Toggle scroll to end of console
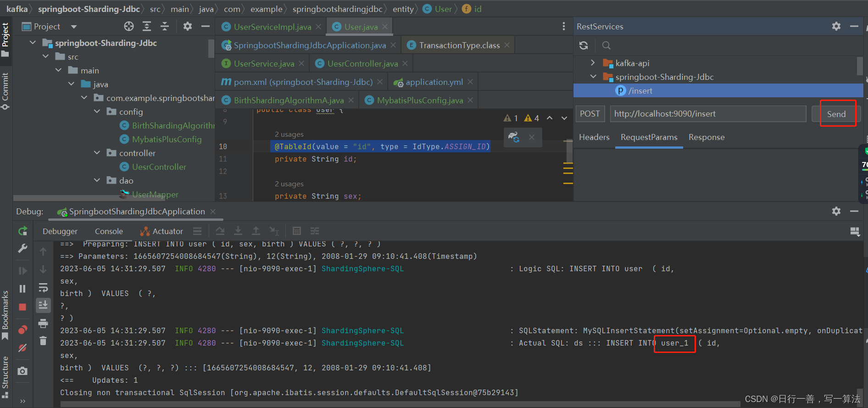This screenshot has height=408, width=868. (x=43, y=305)
